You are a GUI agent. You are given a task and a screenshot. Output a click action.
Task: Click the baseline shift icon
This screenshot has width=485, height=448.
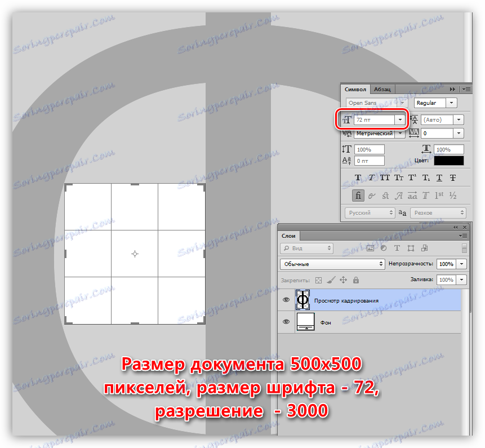pyautogui.click(x=347, y=161)
